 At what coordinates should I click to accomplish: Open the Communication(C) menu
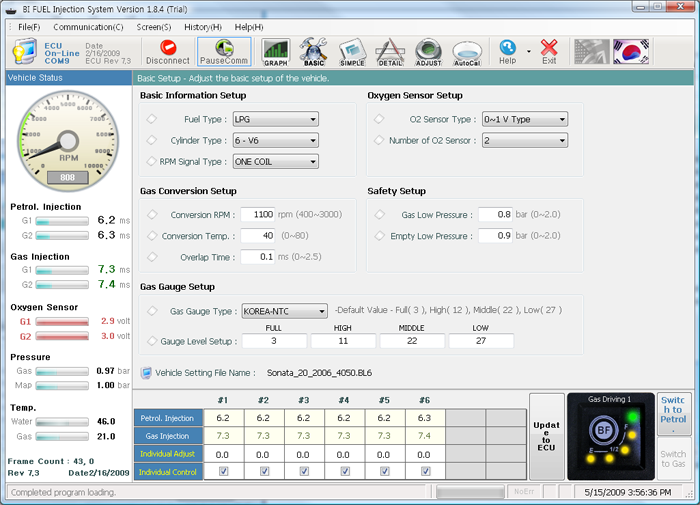tap(88, 27)
